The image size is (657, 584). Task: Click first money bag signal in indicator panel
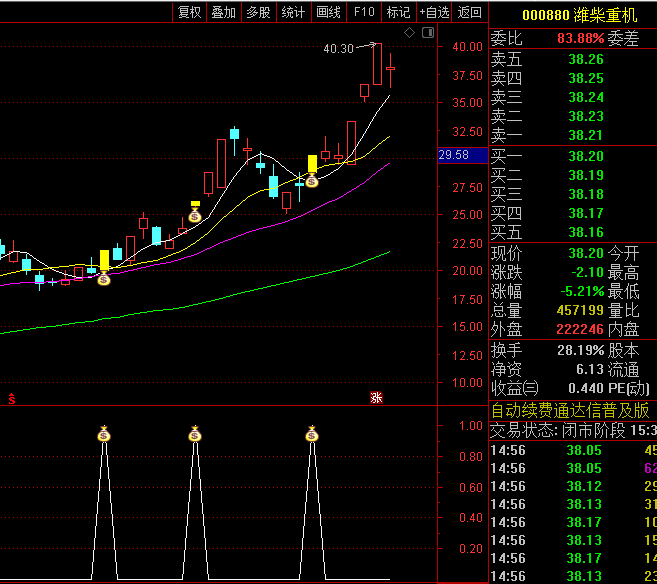coord(103,434)
